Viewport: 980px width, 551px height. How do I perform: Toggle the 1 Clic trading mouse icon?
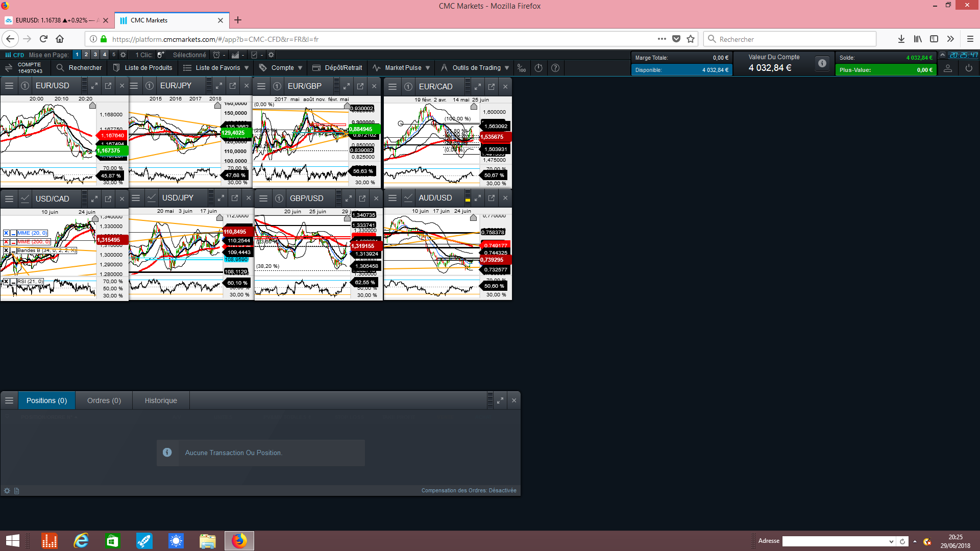(x=160, y=55)
